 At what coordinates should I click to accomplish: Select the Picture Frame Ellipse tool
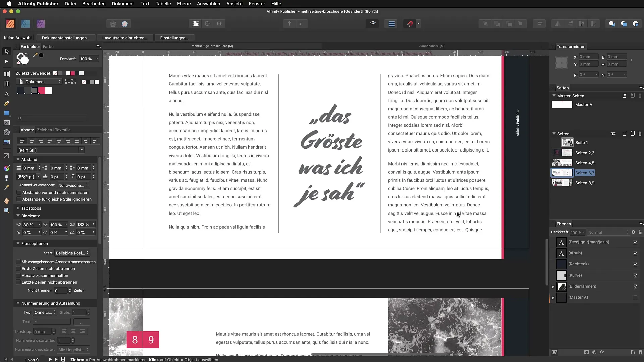[7, 133]
